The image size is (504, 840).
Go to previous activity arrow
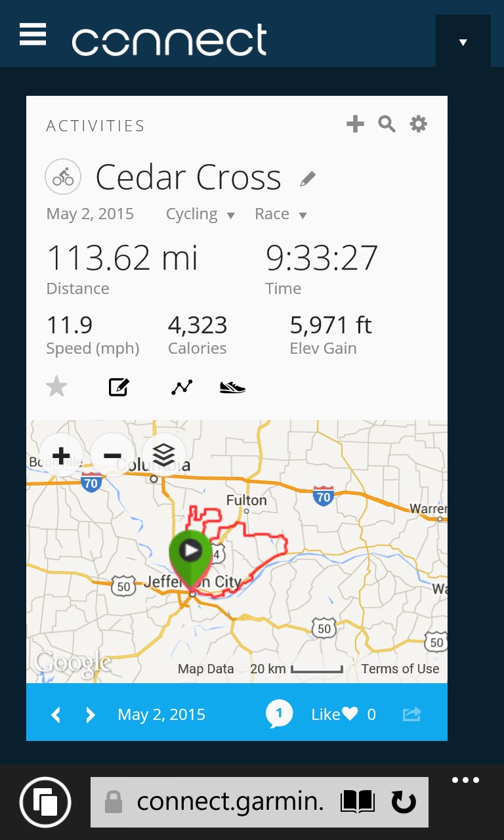pos(56,715)
